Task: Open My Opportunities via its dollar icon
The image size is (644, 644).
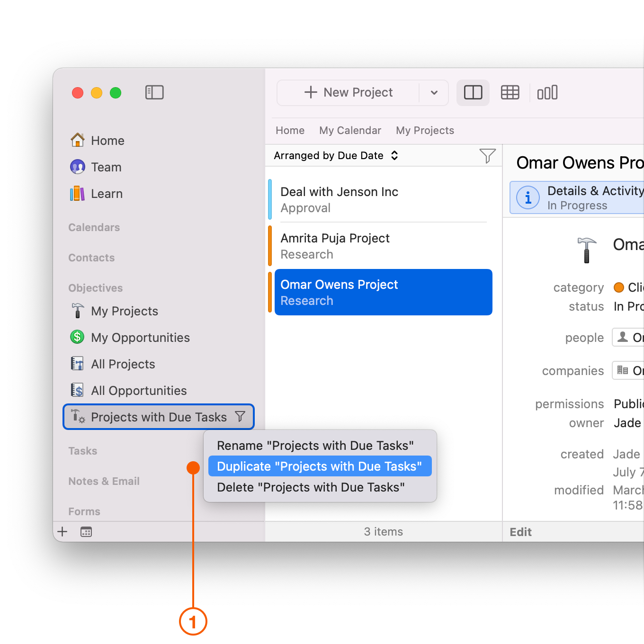Action: (77, 337)
